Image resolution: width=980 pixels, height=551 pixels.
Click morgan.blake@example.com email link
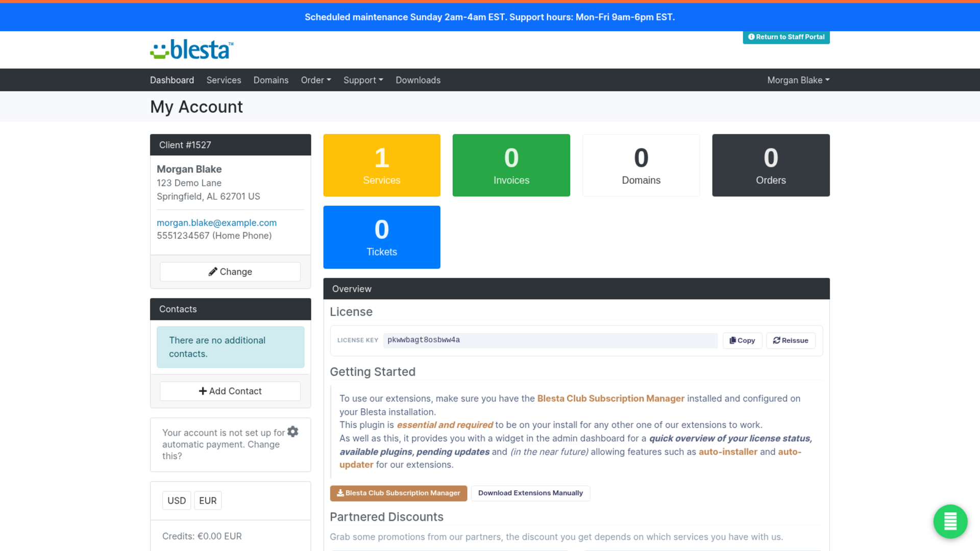[216, 223]
